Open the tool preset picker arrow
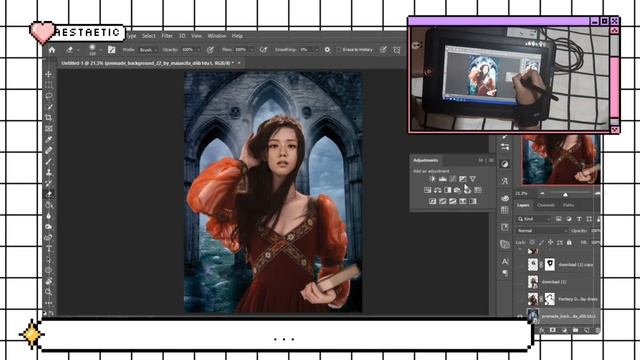 [78, 50]
